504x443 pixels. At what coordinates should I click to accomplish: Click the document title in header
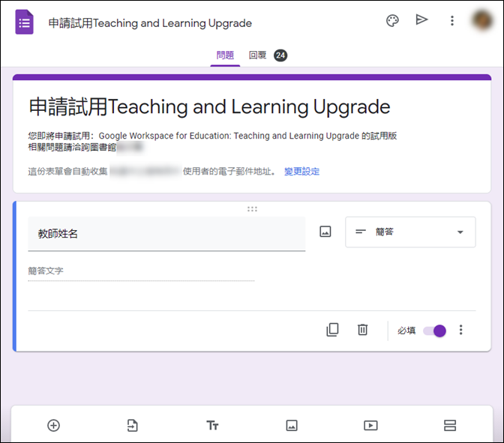[150, 23]
